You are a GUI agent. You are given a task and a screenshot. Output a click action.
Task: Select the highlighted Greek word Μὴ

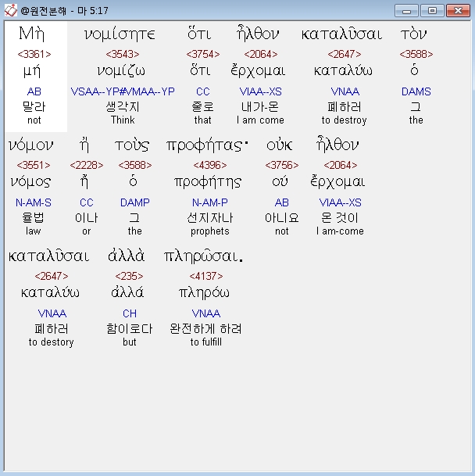click(31, 34)
